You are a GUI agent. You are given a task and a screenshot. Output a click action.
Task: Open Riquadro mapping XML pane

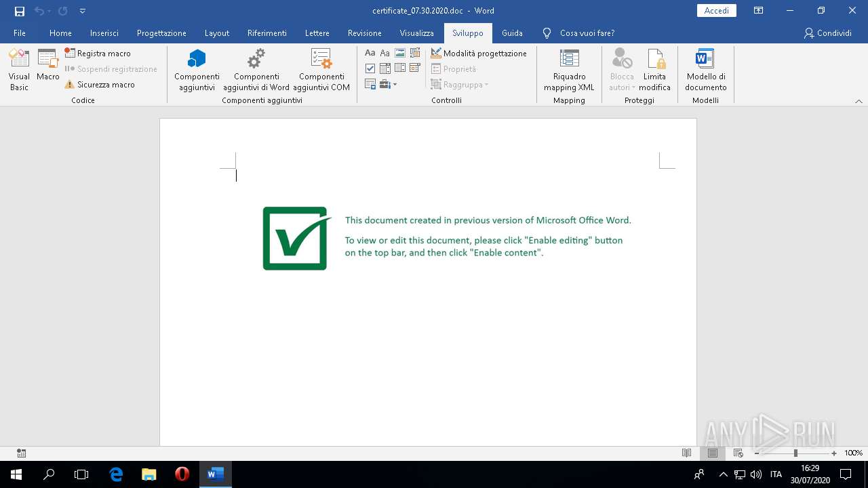pos(569,70)
